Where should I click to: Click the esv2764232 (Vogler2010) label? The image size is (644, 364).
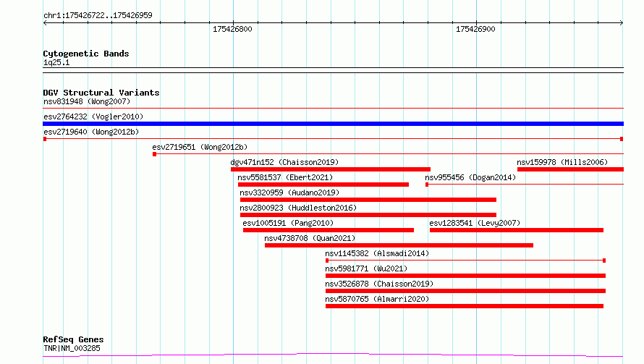click(93, 117)
